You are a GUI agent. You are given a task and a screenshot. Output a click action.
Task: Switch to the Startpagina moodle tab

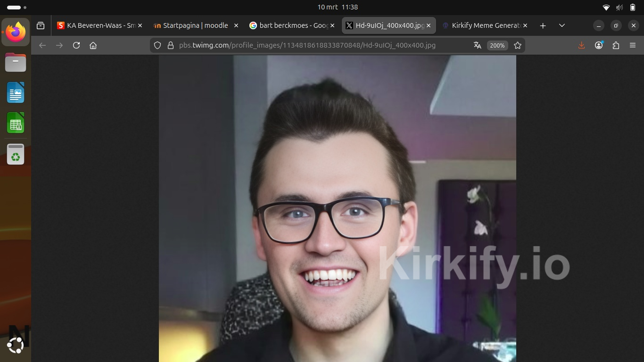coord(193,25)
